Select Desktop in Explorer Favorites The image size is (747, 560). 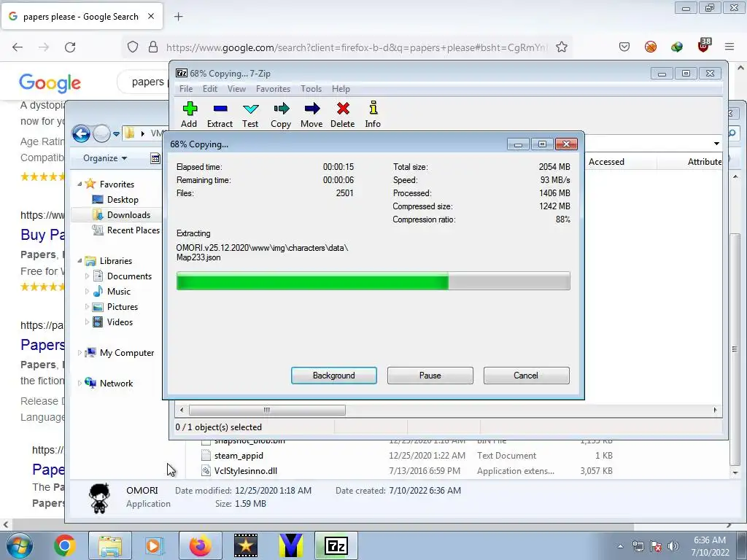[x=115, y=200]
